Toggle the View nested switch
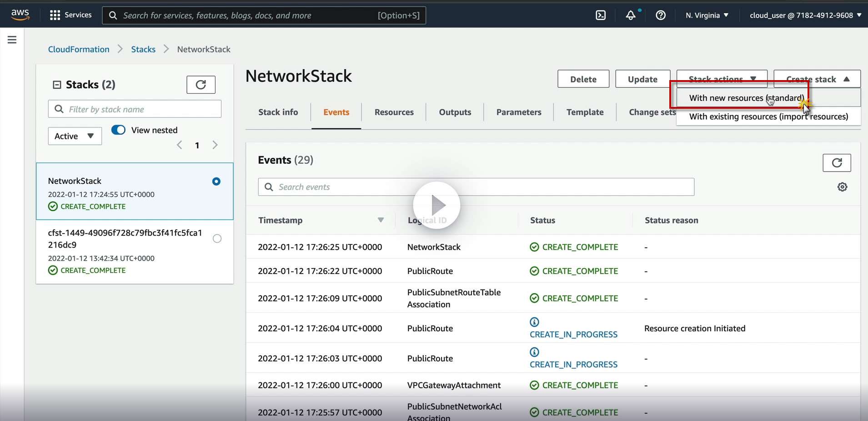This screenshot has height=421, width=868. click(x=118, y=130)
